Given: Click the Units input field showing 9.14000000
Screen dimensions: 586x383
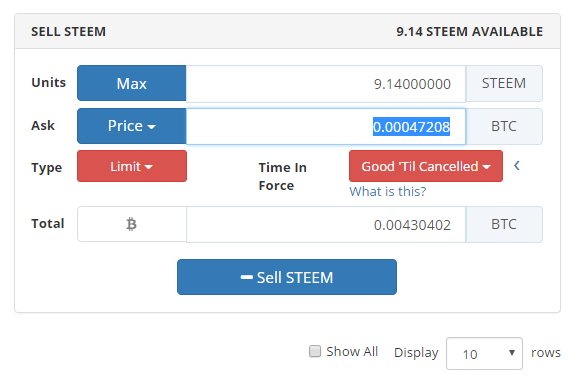Looking at the screenshot, I should click(x=326, y=84).
